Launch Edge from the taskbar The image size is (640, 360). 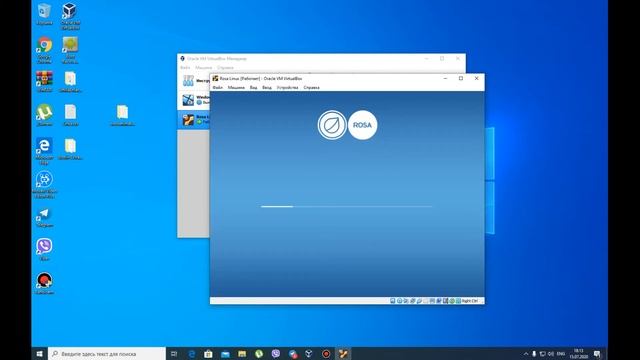191,353
